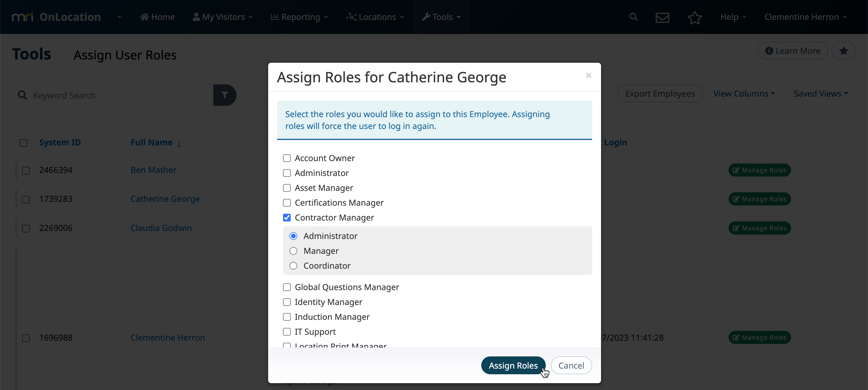This screenshot has height=390, width=868.
Task: Click the System ID value 2269006
Action: click(x=56, y=228)
